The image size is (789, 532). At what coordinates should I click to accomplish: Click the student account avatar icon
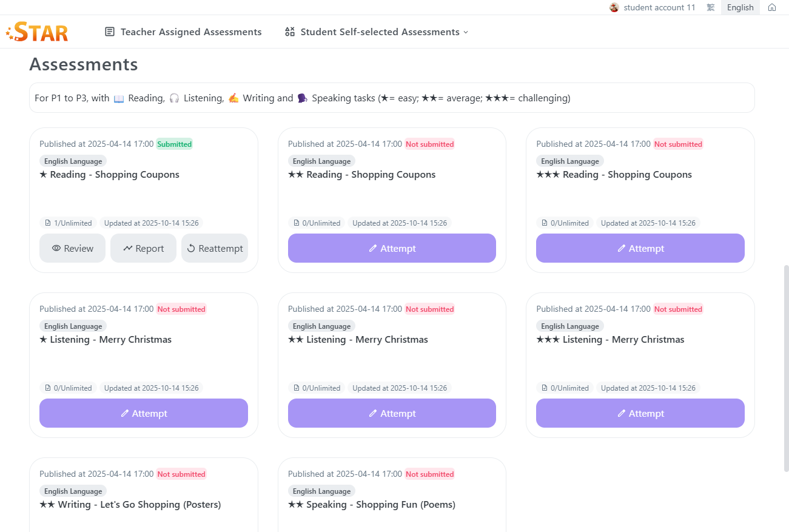[x=614, y=7]
